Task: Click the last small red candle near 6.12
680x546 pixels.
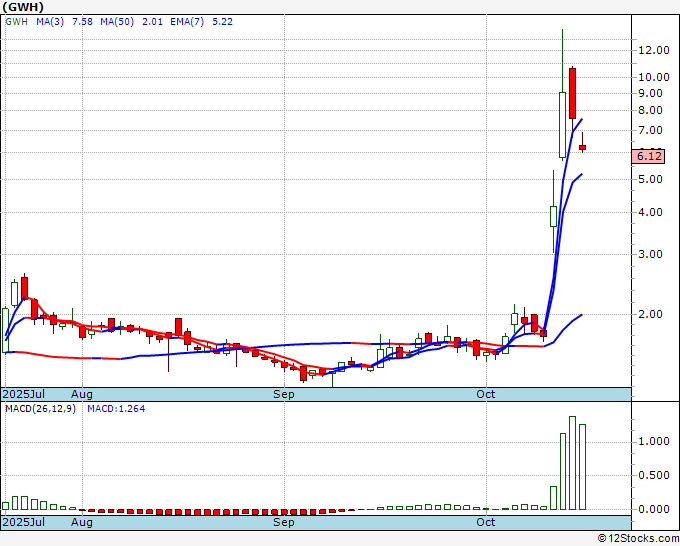Action: click(x=582, y=147)
